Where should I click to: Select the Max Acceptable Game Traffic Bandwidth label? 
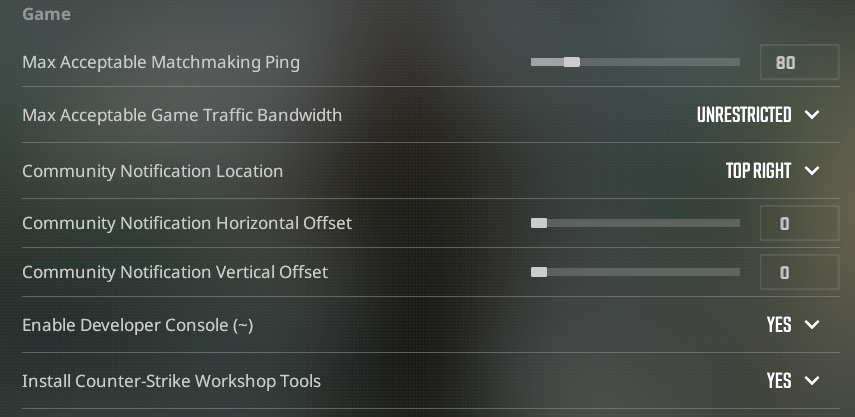(x=182, y=115)
